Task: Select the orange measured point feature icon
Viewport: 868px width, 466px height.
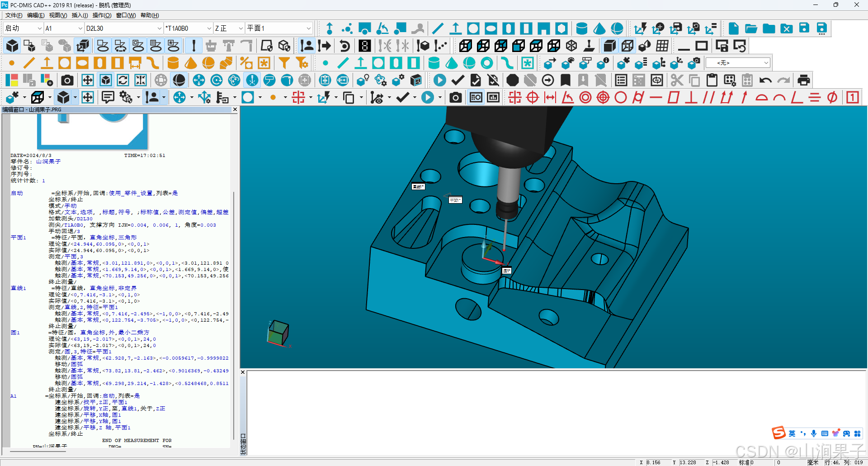Action: (x=12, y=63)
